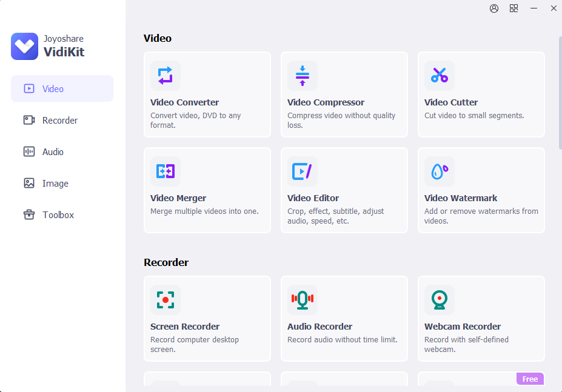This screenshot has width=562, height=392.
Task: Click 'Convert video, DVD to any format.' description
Action: (x=195, y=121)
